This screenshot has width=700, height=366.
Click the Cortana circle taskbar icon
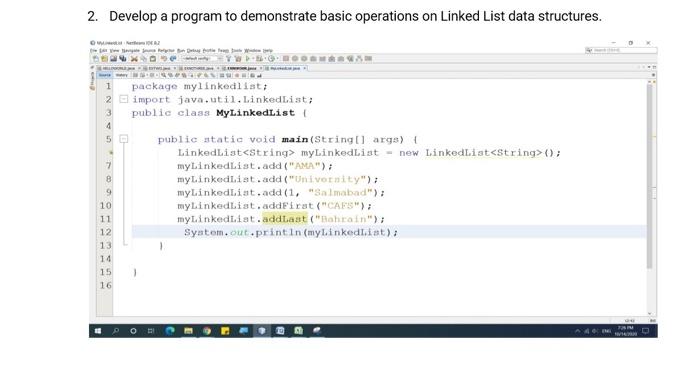(x=133, y=331)
